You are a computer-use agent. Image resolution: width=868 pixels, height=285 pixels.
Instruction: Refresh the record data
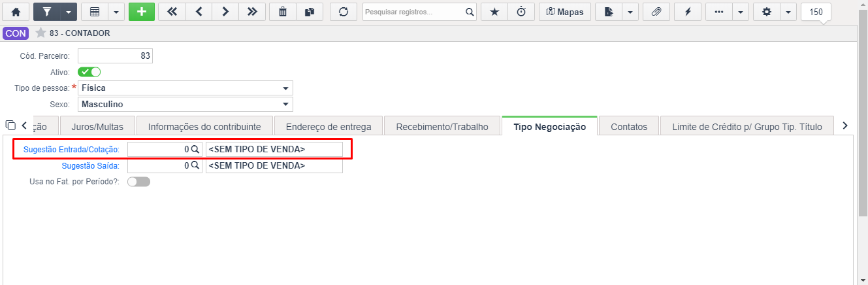tap(343, 12)
